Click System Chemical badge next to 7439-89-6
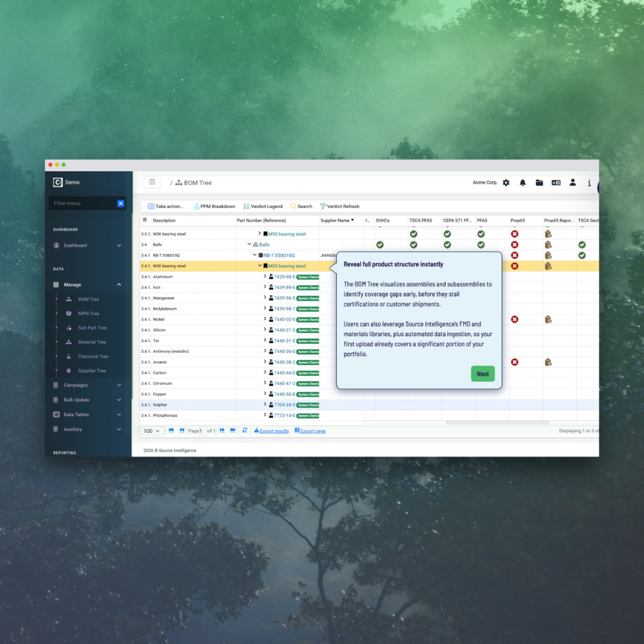 [308, 287]
